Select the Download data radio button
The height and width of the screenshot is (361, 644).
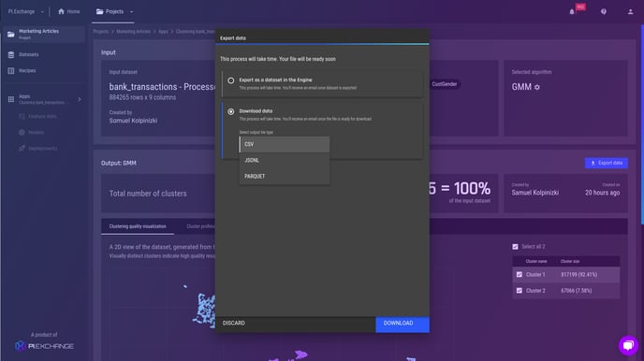[x=231, y=111]
